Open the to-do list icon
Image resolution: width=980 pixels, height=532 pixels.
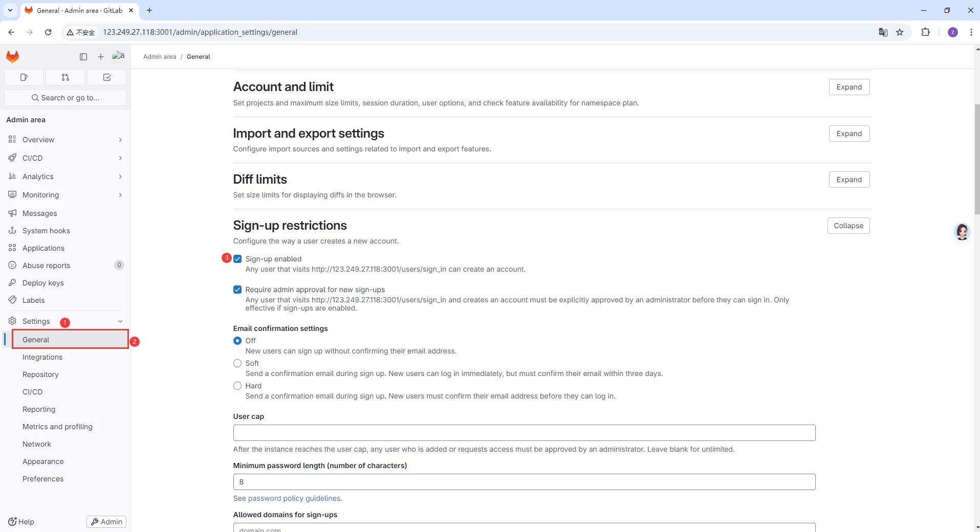point(107,77)
